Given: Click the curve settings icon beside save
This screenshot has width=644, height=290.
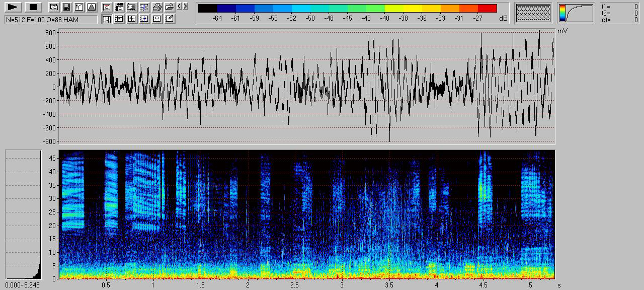Looking at the screenshot, I should [x=78, y=7].
